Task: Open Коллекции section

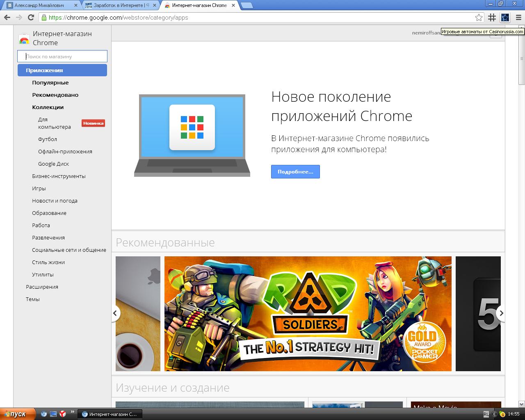Action: click(48, 107)
